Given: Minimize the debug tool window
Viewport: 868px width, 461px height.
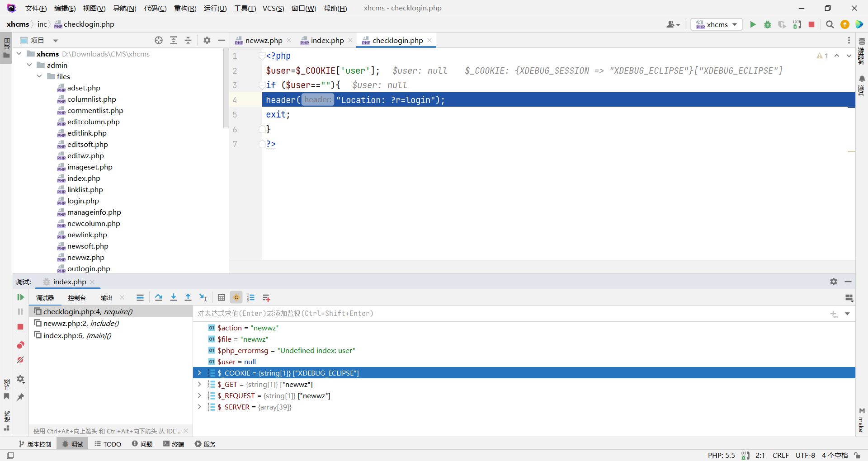Looking at the screenshot, I should 848,282.
